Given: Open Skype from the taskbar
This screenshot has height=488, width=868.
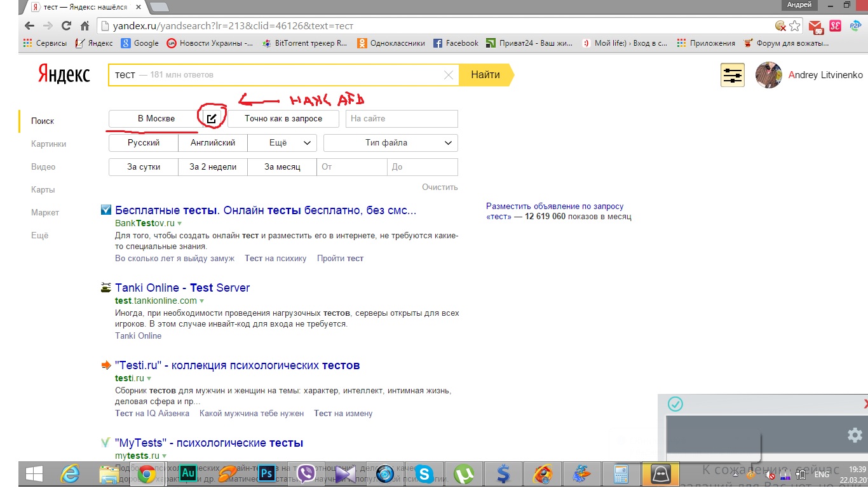Looking at the screenshot, I should (424, 473).
